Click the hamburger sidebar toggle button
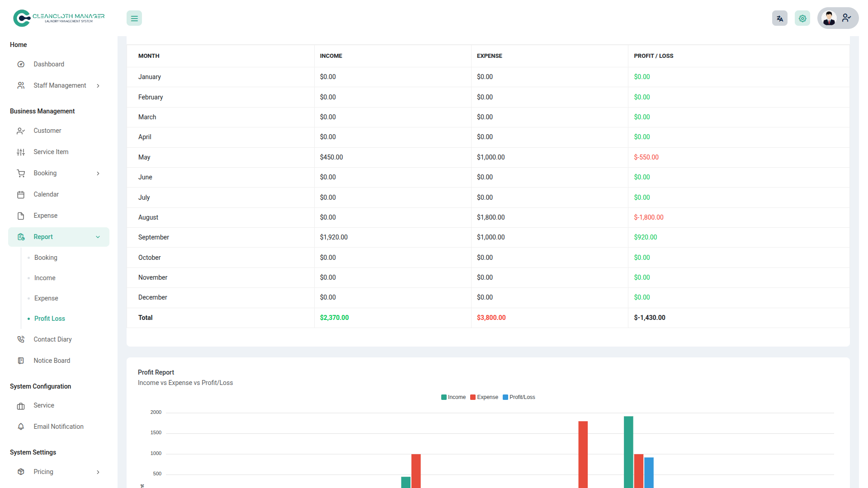This screenshot has height=488, width=868. (x=134, y=19)
